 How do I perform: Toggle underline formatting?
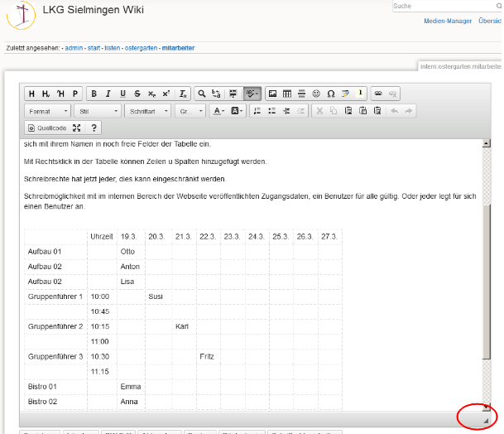pyautogui.click(x=123, y=94)
